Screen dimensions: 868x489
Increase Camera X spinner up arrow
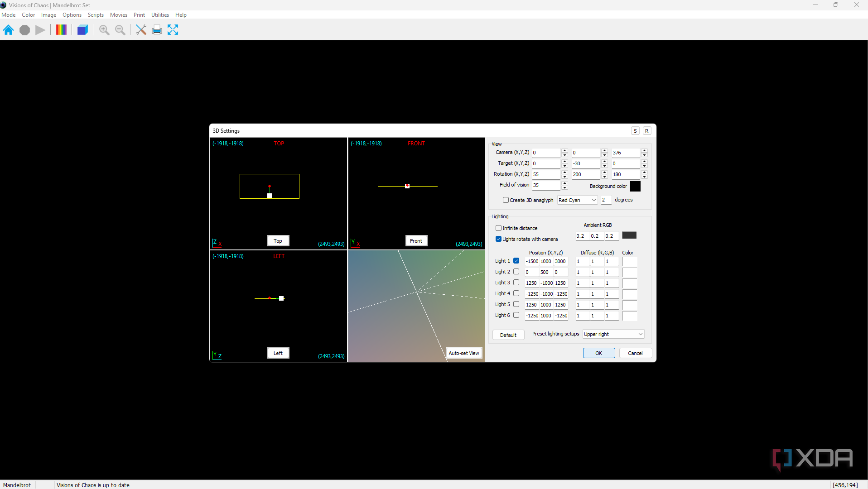pos(564,150)
